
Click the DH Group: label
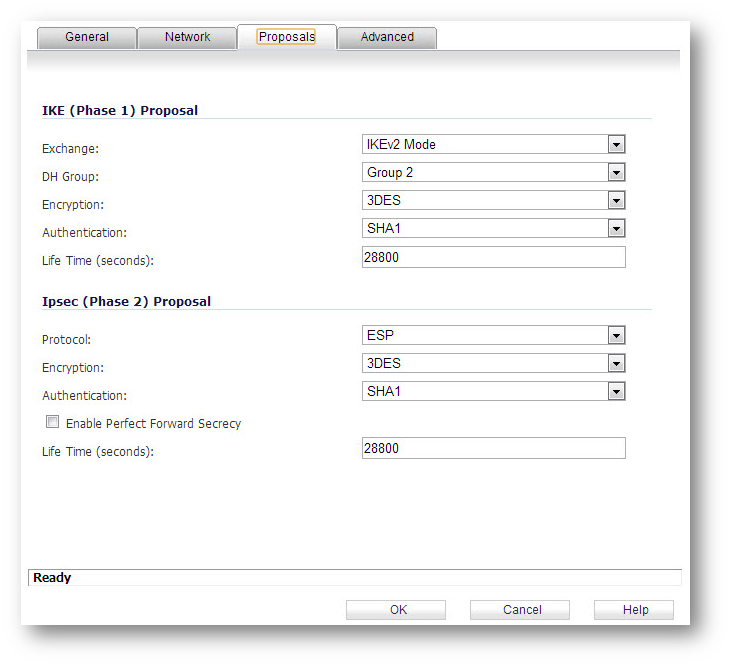point(70,176)
